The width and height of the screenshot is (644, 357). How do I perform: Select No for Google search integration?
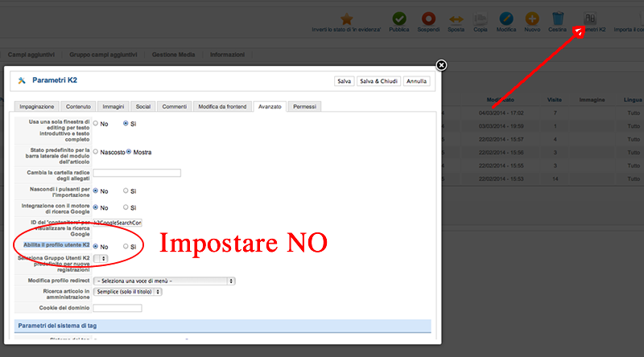(96, 207)
